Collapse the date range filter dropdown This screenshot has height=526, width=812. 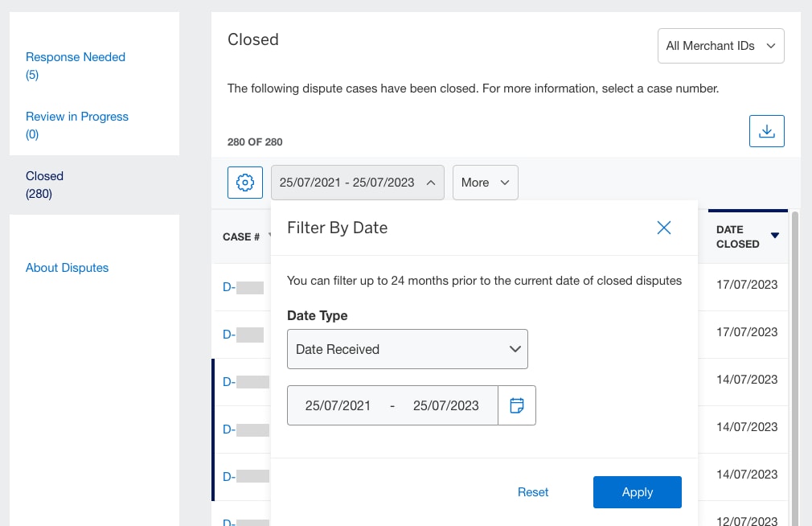click(357, 183)
